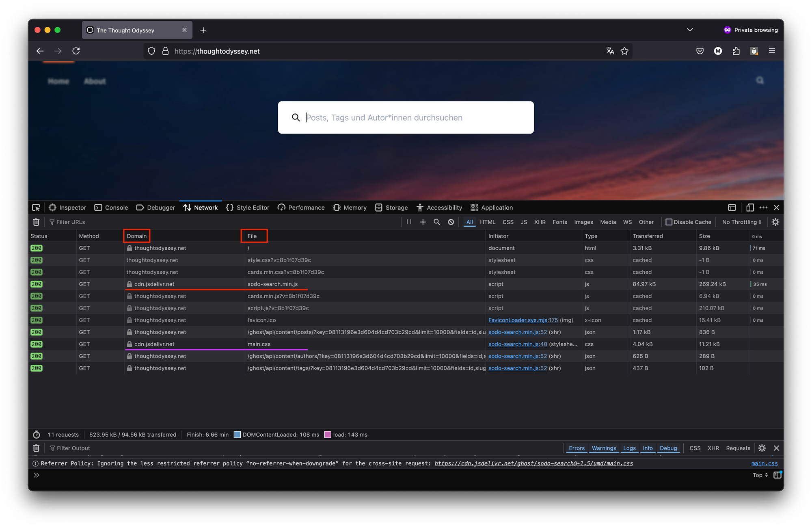Open the jsdelivr main.css URL link
Screen dimensions: 812x528
[533, 463]
